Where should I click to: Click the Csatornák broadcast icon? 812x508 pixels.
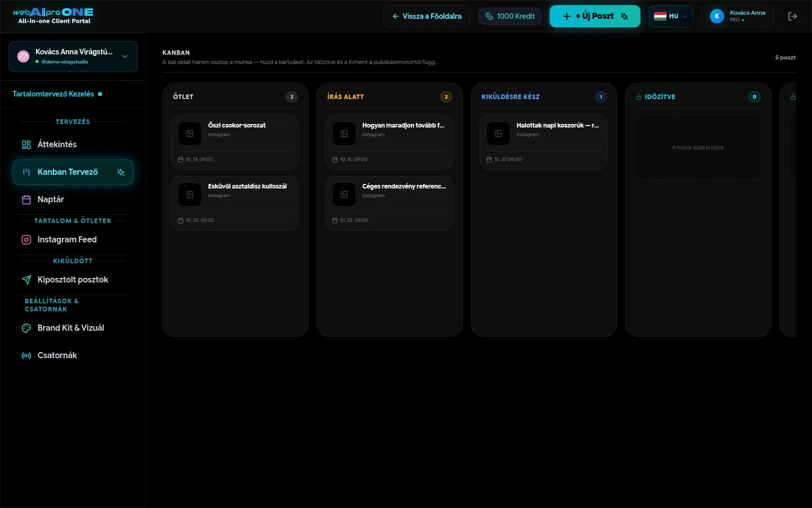(x=26, y=356)
